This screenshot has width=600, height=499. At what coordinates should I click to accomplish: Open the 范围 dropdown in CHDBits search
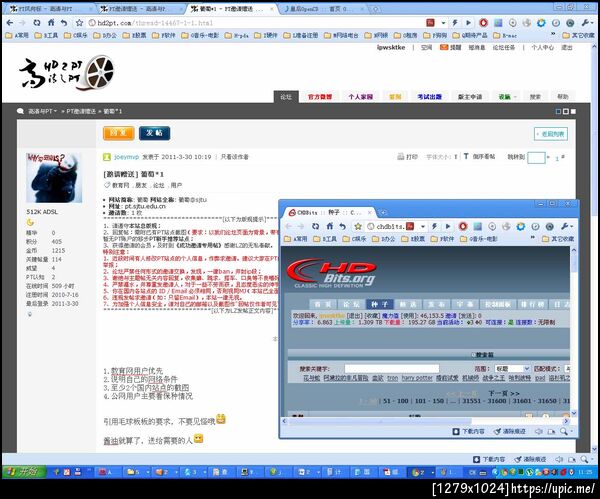[512, 369]
